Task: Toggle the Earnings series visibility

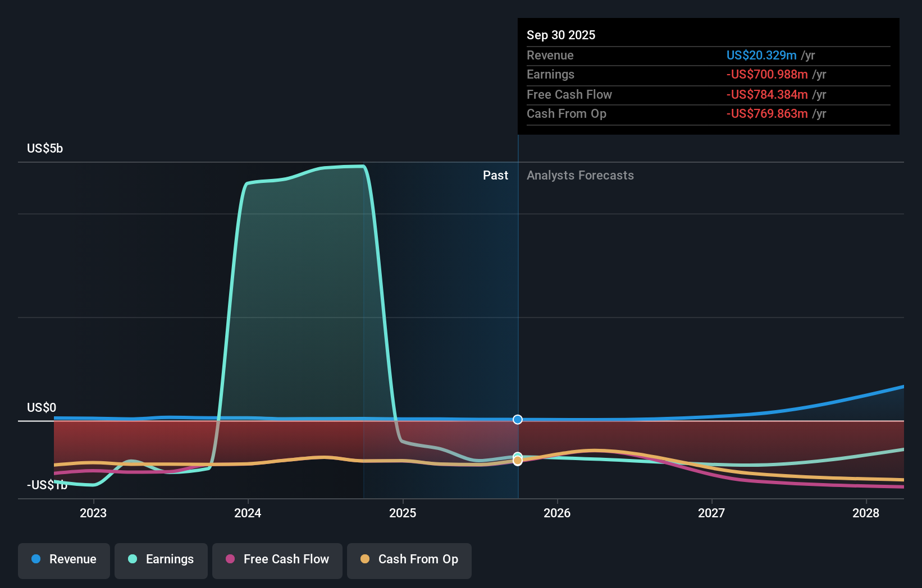Action: coord(161,559)
